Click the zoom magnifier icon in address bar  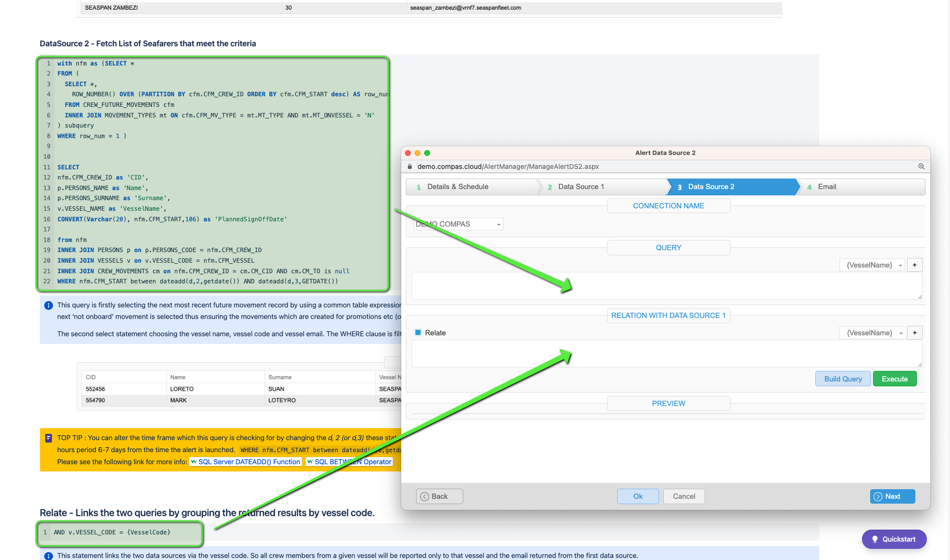point(921,167)
